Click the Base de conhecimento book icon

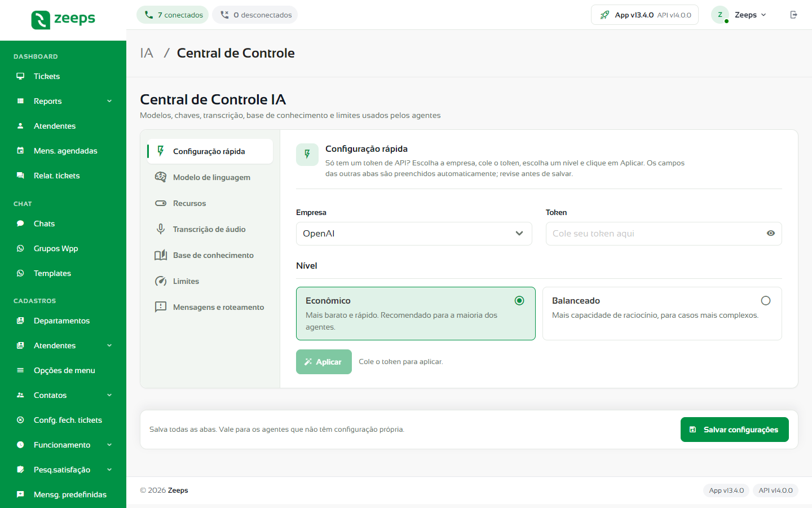[161, 255]
